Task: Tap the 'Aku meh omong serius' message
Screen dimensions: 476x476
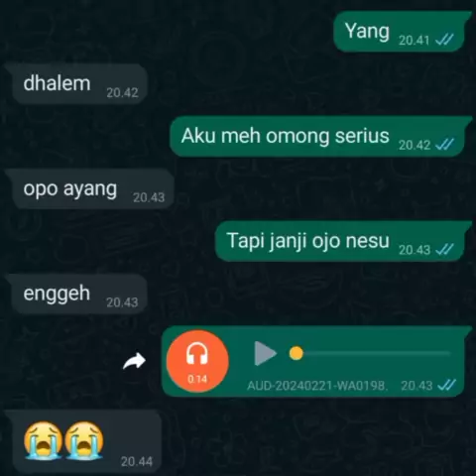Action: [x=320, y=136]
